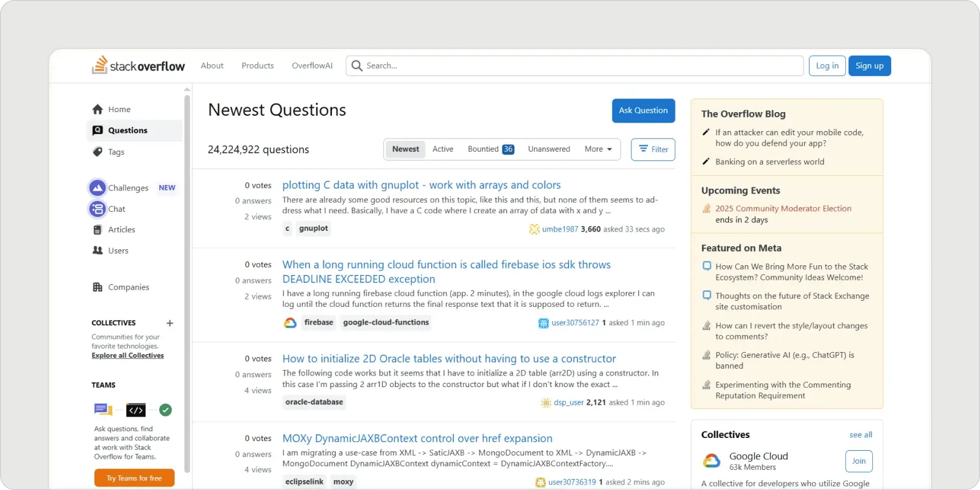Focus the Search input field
Screen dimensions: 980x490
pos(575,66)
